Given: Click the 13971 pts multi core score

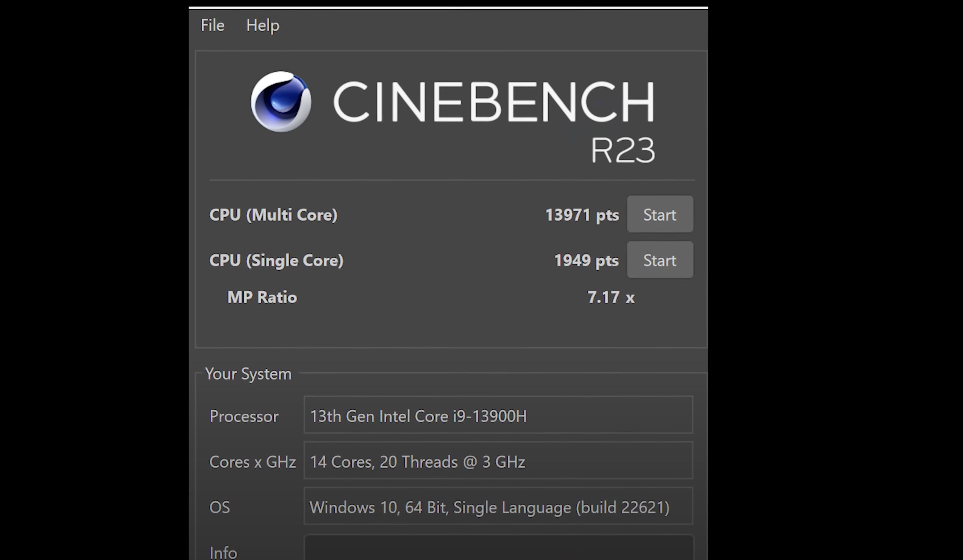Looking at the screenshot, I should click(x=582, y=215).
